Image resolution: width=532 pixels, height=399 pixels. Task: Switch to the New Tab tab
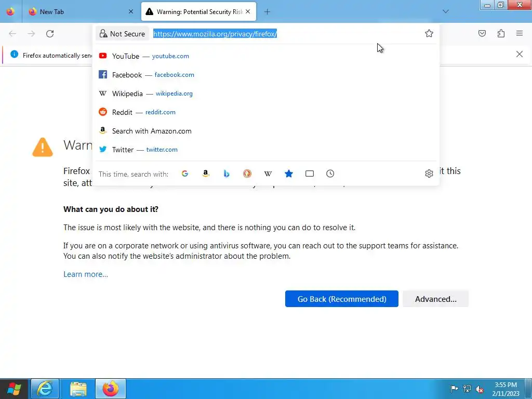coord(81,11)
